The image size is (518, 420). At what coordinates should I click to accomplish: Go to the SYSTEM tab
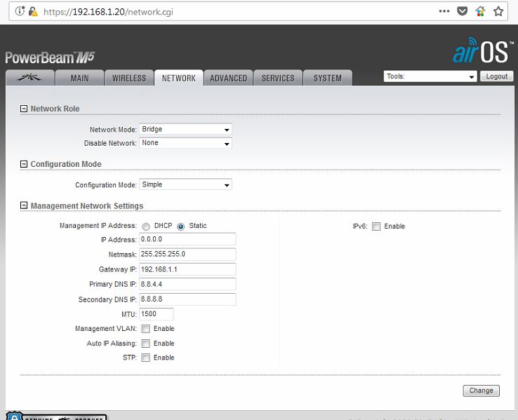[x=327, y=78]
